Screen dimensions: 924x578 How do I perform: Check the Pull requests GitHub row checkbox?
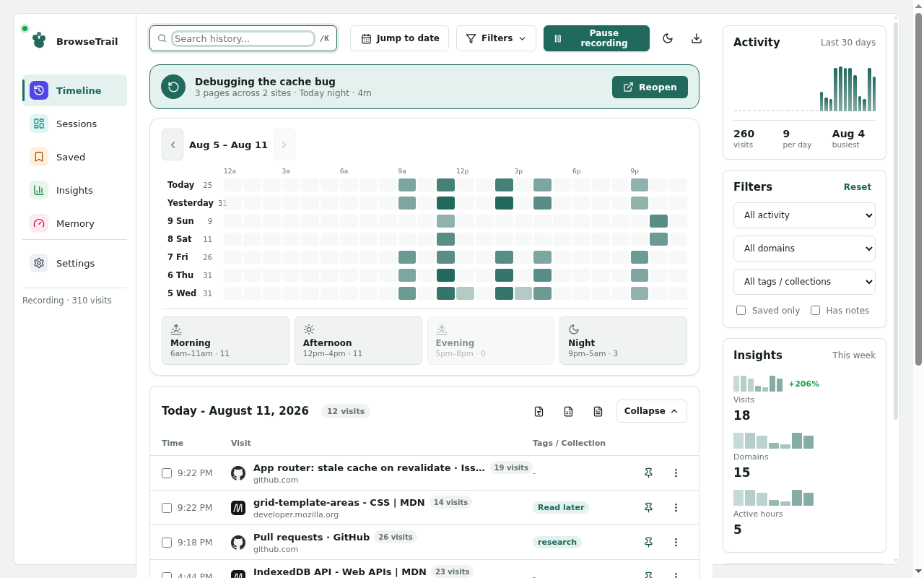tap(167, 543)
